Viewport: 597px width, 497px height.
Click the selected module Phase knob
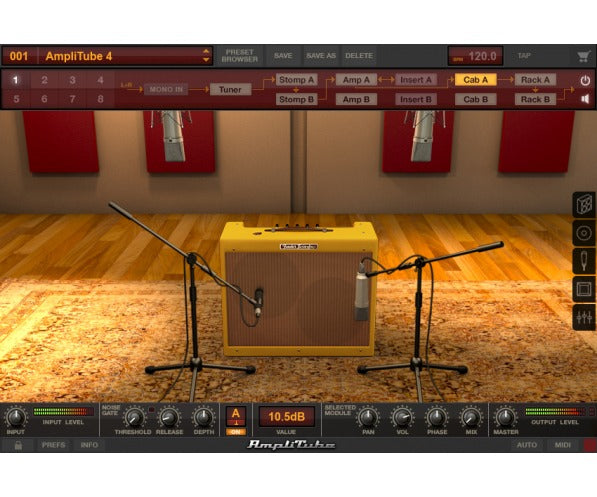click(437, 417)
